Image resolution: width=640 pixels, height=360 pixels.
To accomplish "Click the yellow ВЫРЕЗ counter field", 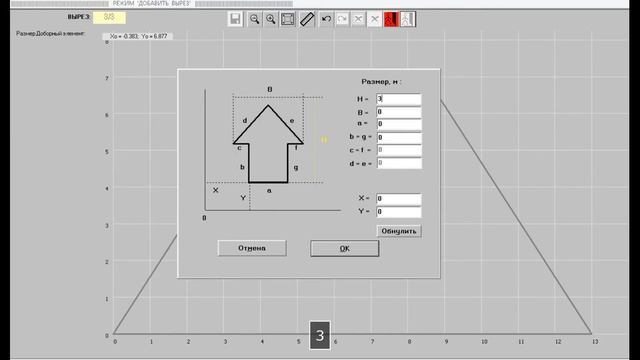I will coord(109,18).
